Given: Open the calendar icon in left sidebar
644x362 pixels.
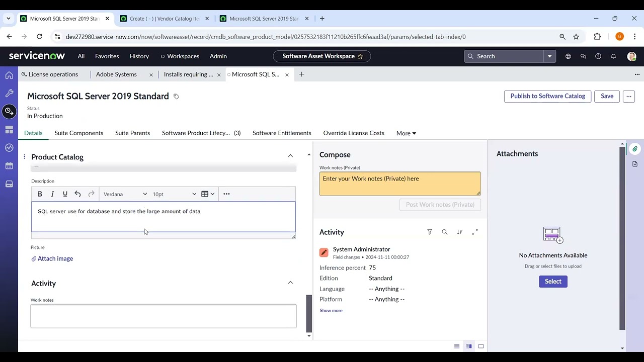Looking at the screenshot, I should tap(9, 166).
